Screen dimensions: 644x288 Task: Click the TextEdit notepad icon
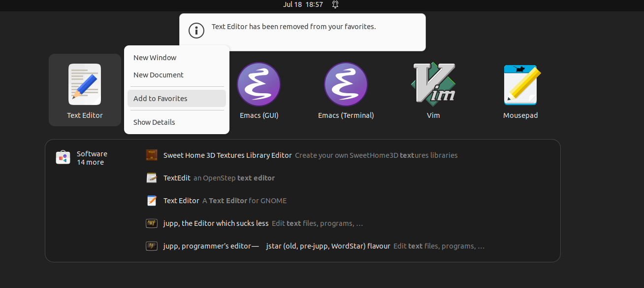click(152, 178)
